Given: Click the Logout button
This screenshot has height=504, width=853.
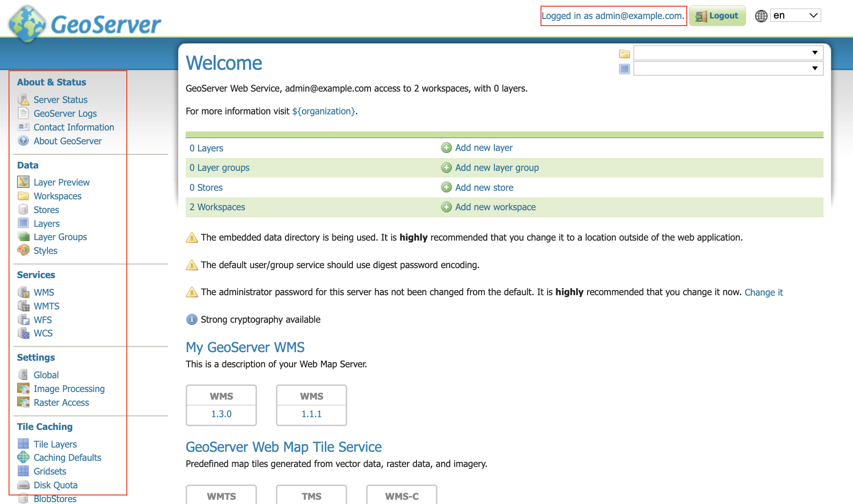Looking at the screenshot, I should pos(717,15).
